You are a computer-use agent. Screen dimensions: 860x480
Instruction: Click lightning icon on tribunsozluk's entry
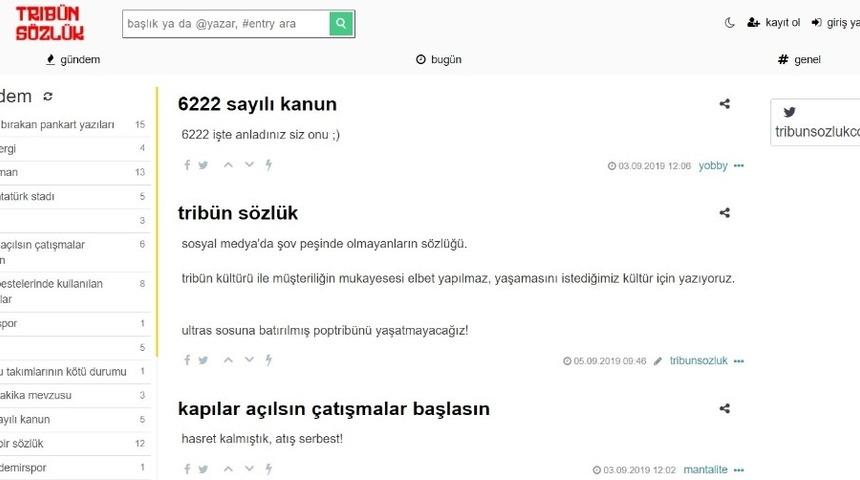tap(269, 360)
